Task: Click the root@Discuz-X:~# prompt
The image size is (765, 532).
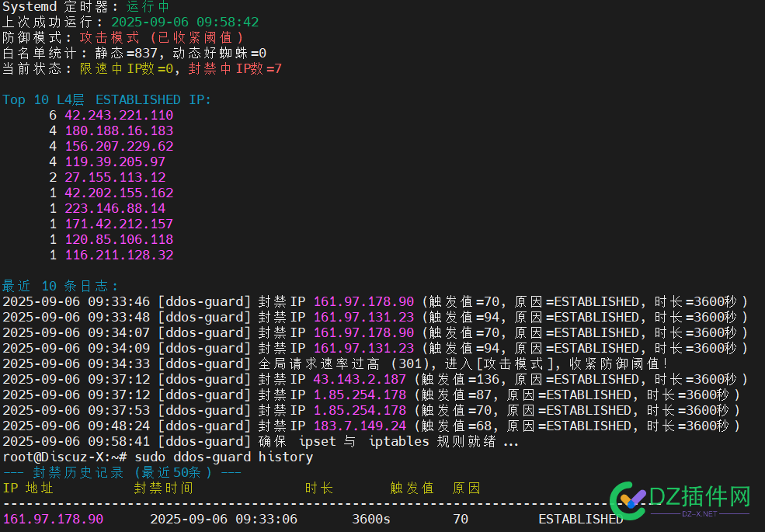Action: [65, 457]
